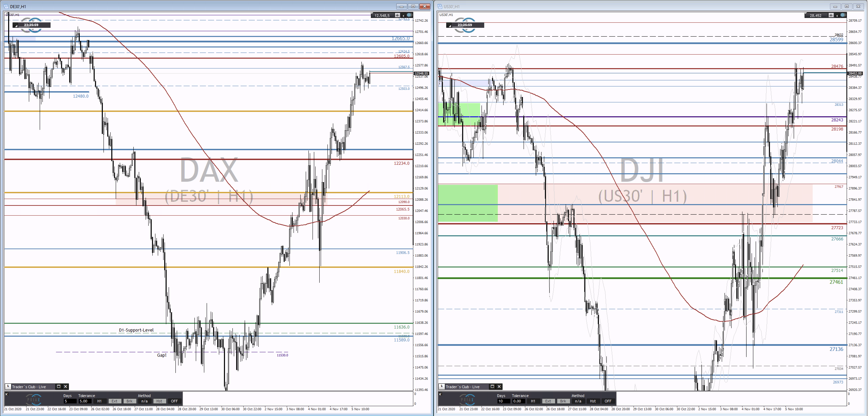The height and width of the screenshot is (416, 868).
Task: Click the 28599 level label on US30 chart
Action: tap(836, 39)
